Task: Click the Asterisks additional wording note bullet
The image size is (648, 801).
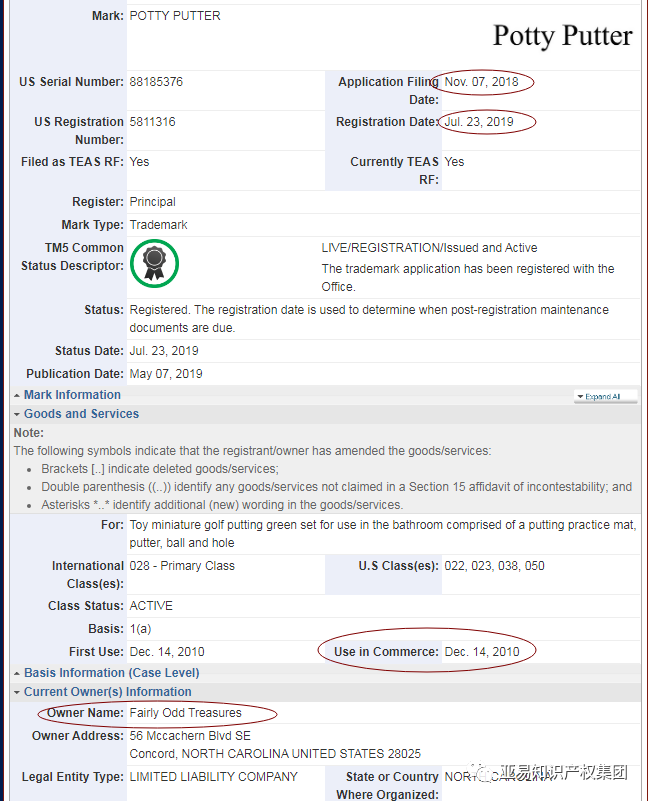Action: click(222, 505)
